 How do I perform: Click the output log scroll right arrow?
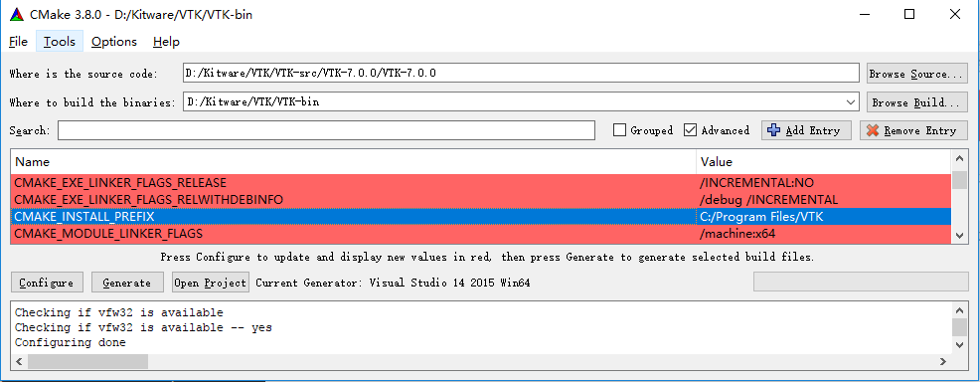pos(944,361)
